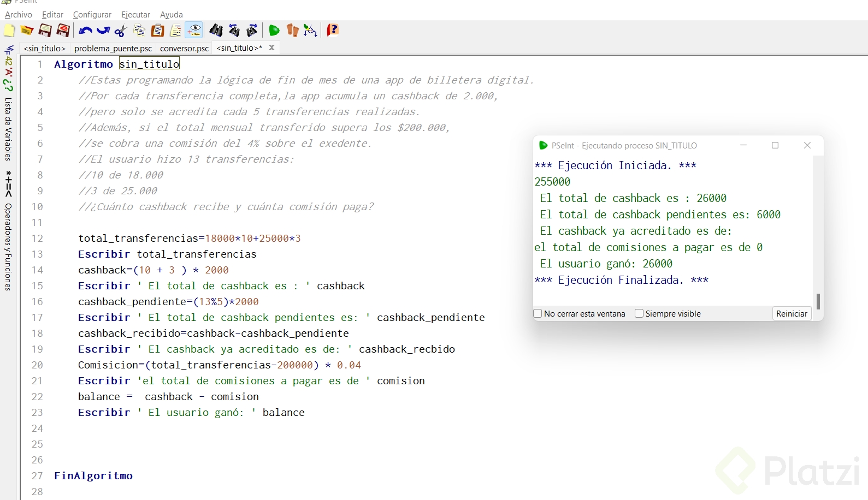
Task: Switch to the first <sin_titulo> tab
Action: pos(45,48)
